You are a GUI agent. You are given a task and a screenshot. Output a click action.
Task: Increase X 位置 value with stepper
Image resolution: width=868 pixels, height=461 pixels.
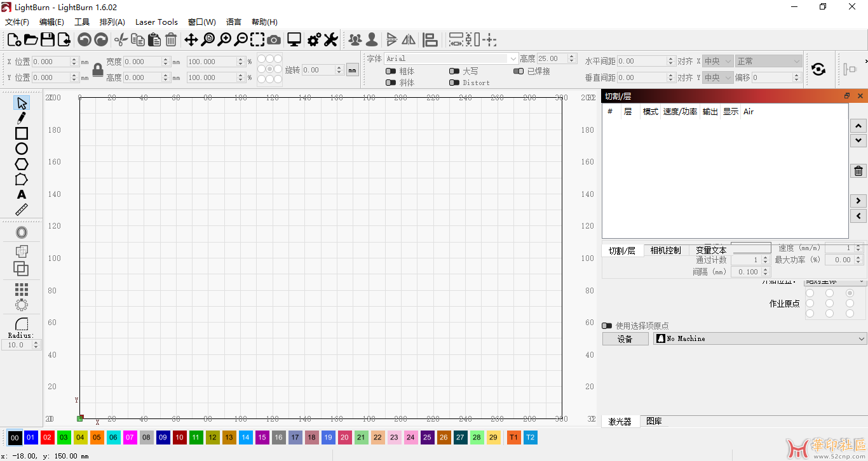point(74,60)
